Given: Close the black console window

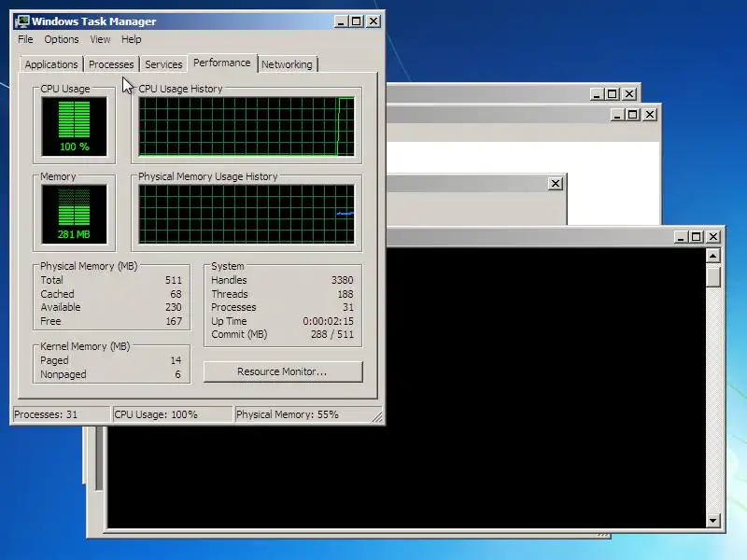Looking at the screenshot, I should click(x=713, y=237).
